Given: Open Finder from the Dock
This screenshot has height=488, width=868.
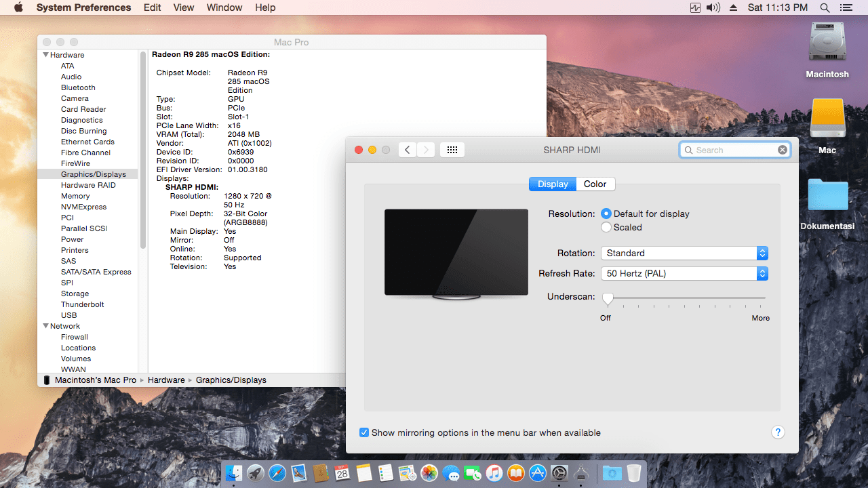Looking at the screenshot, I should pyautogui.click(x=234, y=473).
